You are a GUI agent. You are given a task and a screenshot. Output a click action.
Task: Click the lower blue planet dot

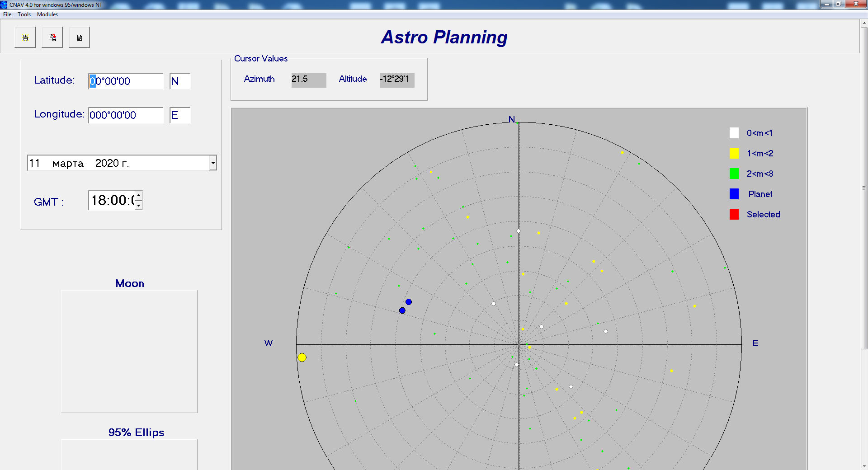click(x=402, y=310)
